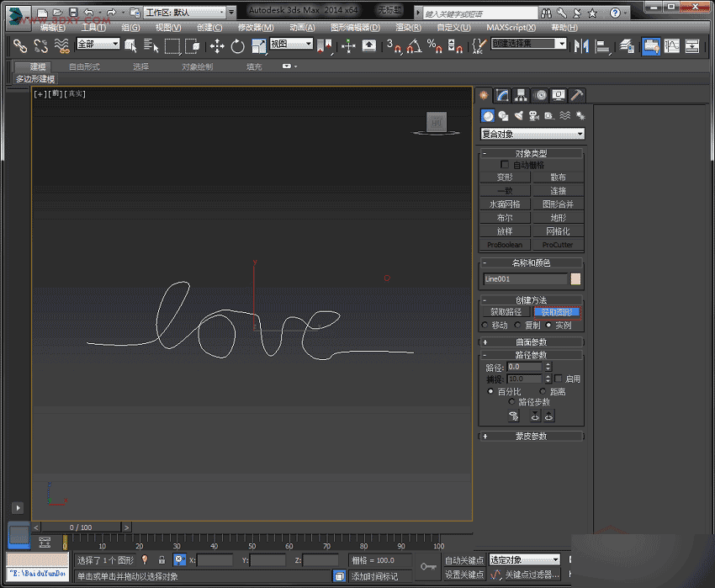Click the object color swatch beside Line001
This screenshot has width=715, height=588.
click(x=575, y=278)
